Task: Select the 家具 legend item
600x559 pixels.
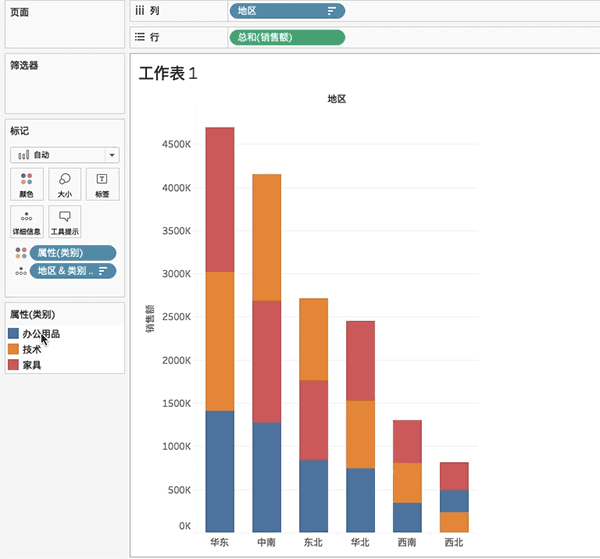Action: tap(32, 365)
